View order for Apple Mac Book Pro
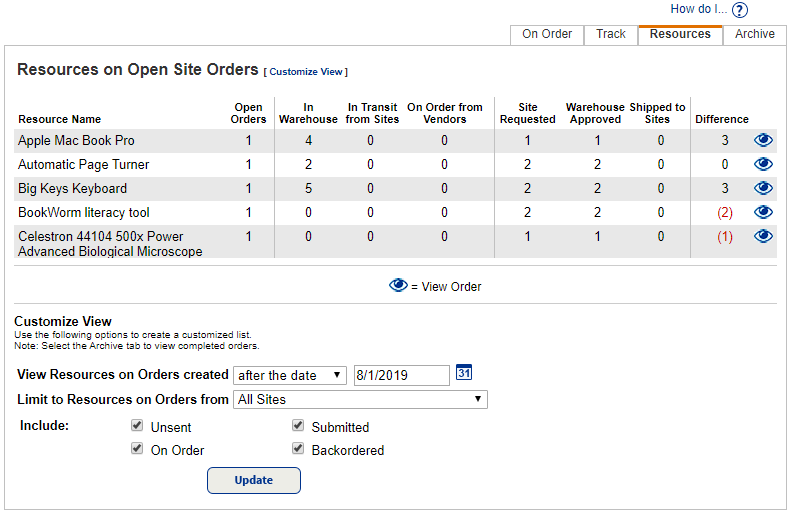 point(763,140)
